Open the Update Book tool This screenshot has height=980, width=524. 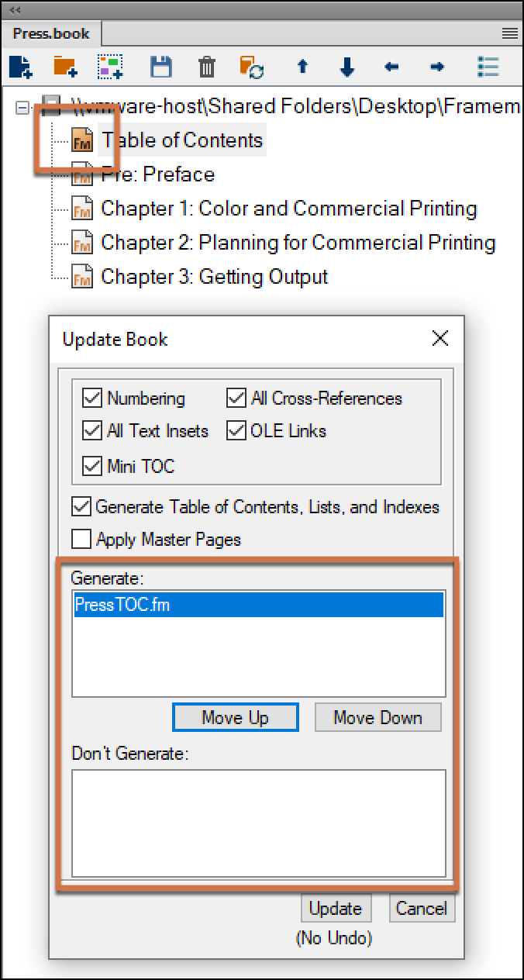250,67
